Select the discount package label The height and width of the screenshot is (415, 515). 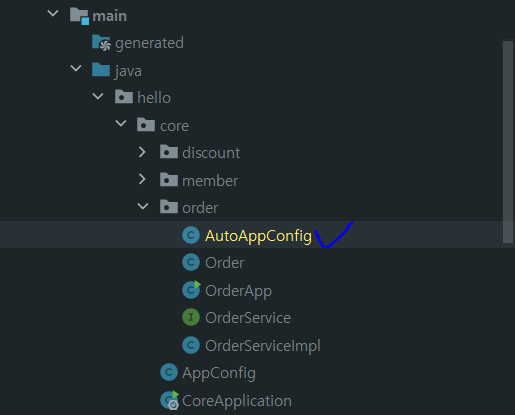click(x=211, y=153)
